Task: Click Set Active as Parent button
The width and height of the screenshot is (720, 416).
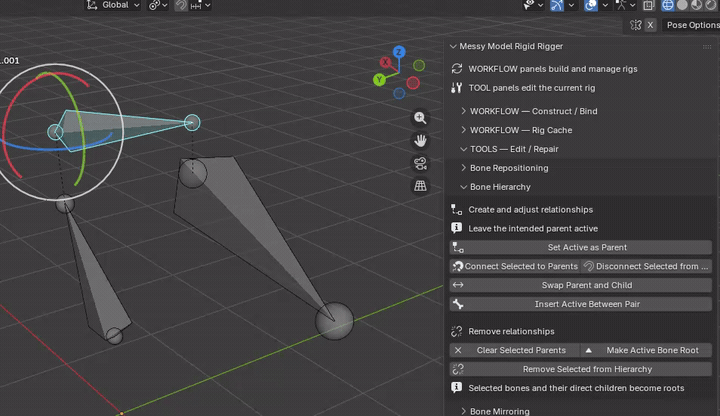Action: 581,247
